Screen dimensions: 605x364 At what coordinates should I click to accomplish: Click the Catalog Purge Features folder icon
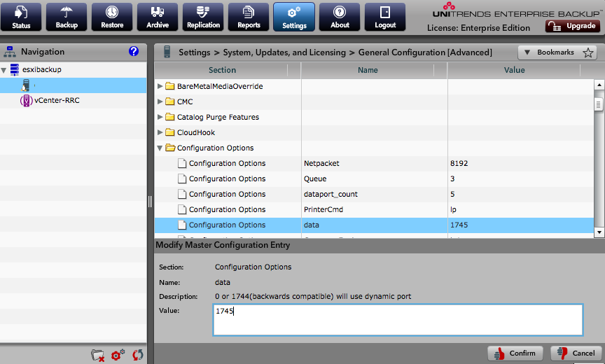coord(170,117)
